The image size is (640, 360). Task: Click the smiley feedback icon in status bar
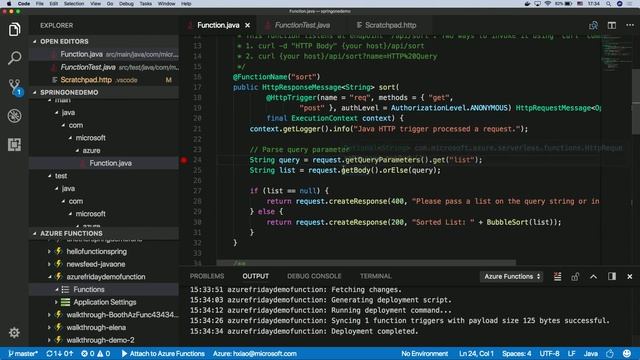(x=627, y=353)
